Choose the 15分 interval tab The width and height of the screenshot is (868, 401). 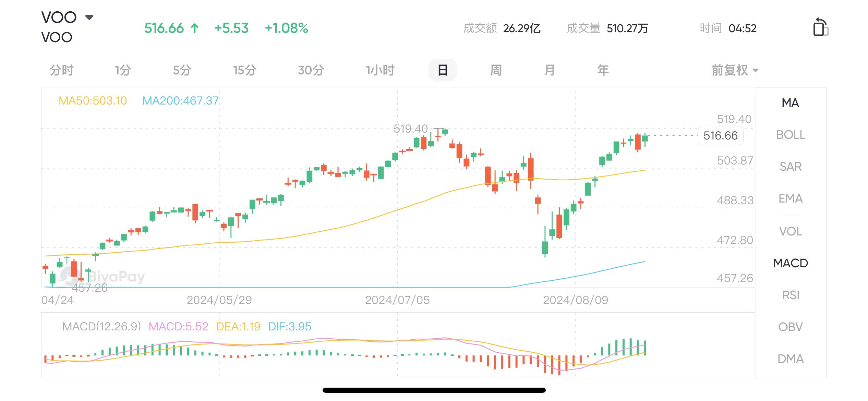244,70
